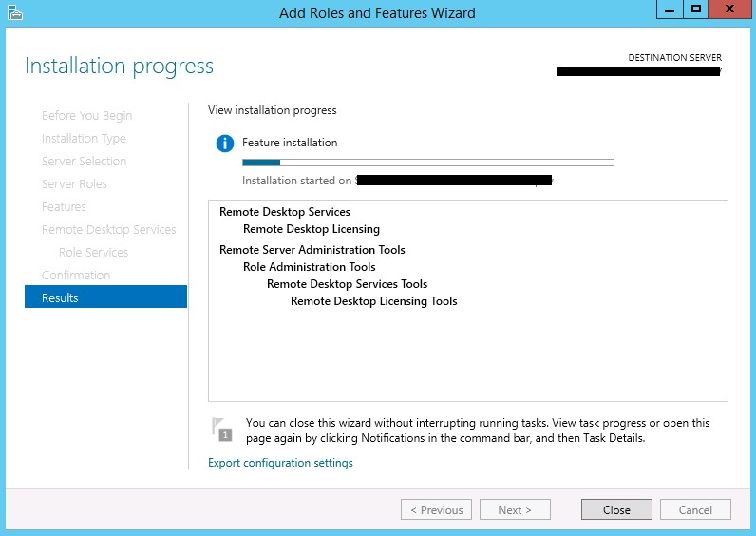
Task: Maximize the wizard window
Action: pos(696,10)
